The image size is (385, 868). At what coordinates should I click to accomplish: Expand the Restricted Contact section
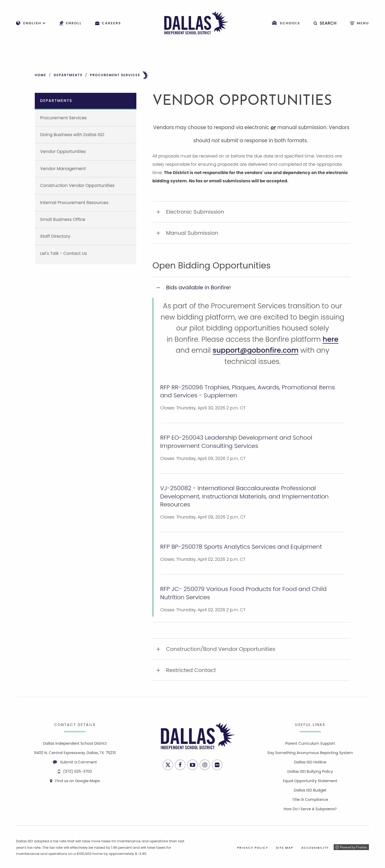[191, 670]
